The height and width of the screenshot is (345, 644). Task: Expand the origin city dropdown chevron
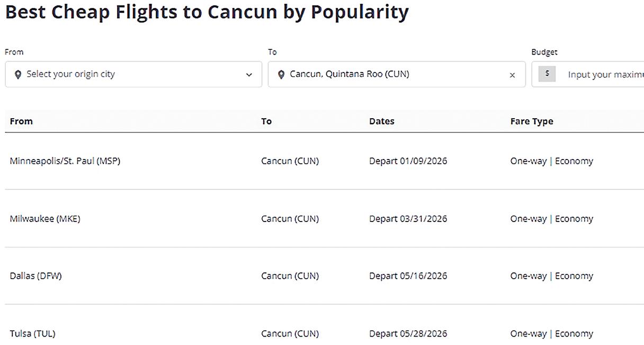pyautogui.click(x=249, y=75)
